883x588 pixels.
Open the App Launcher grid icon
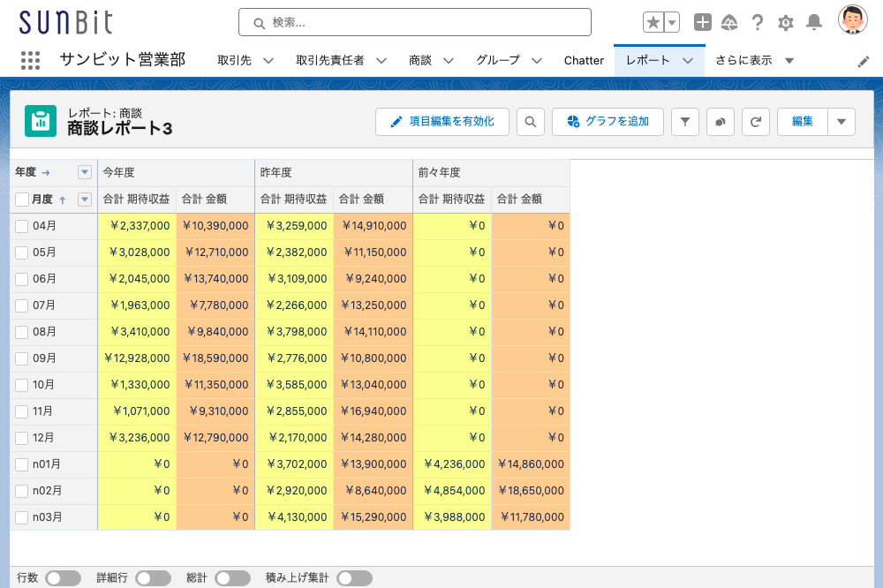click(30, 60)
